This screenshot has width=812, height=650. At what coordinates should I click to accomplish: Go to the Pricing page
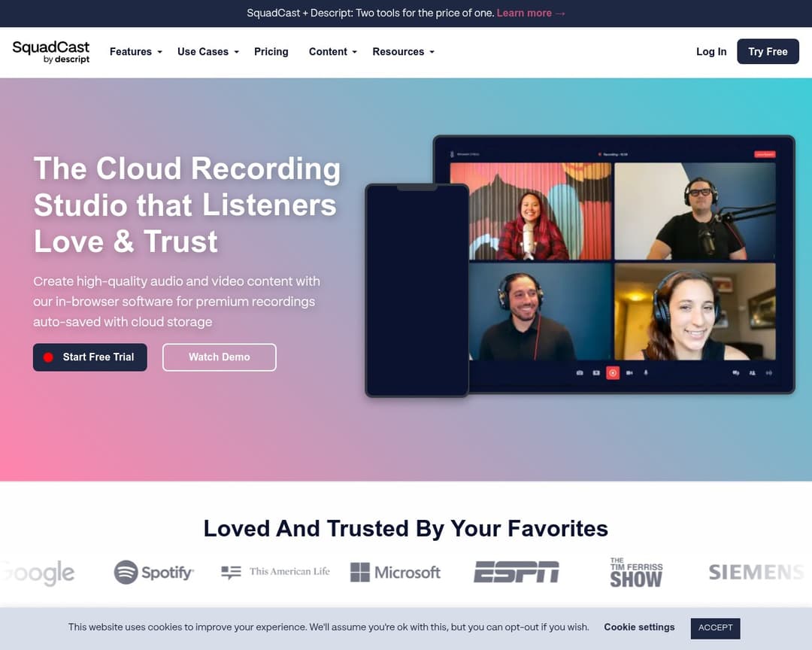271,52
